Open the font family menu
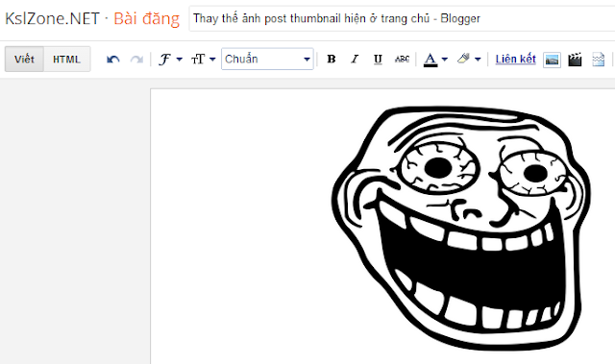The width and height of the screenshot is (615, 364). coord(170,60)
